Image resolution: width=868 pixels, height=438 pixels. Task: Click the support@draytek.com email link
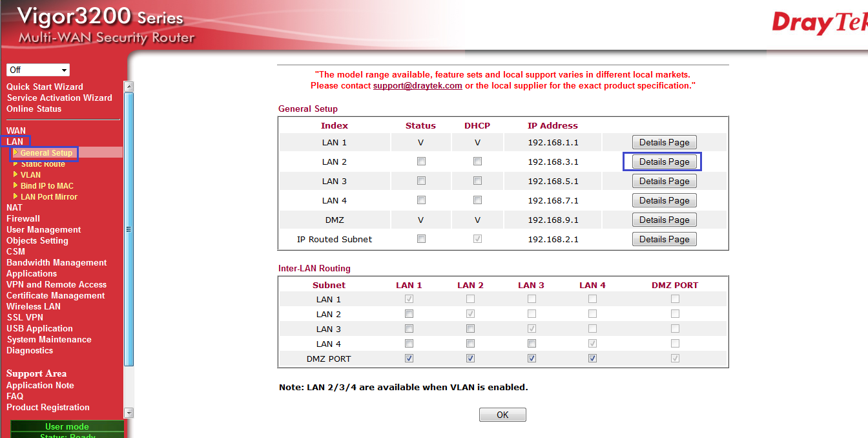click(x=417, y=85)
